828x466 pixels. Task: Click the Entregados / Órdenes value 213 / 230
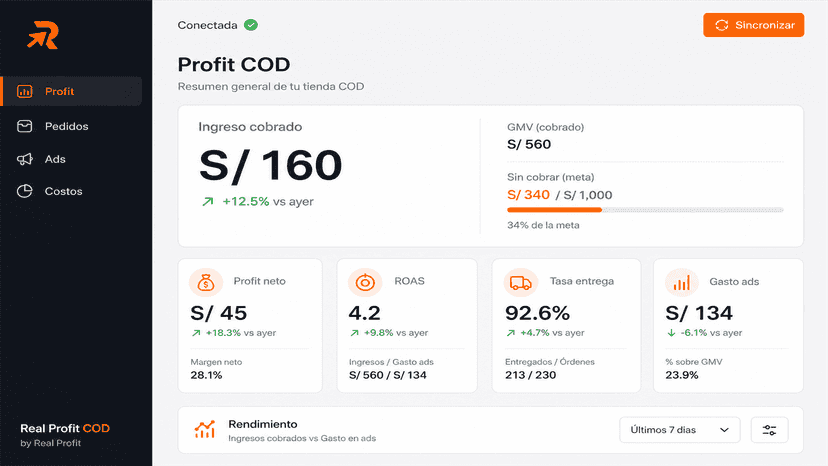point(531,375)
